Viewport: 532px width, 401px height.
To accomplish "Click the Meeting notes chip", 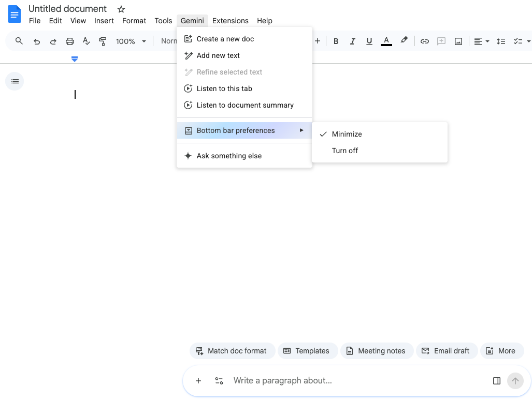I will point(377,351).
